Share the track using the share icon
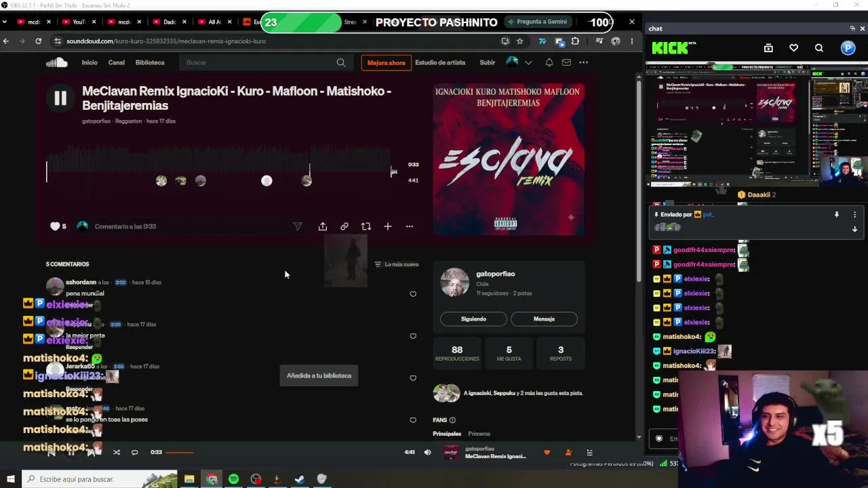Screen dimensions: 868x488 coord(323,226)
